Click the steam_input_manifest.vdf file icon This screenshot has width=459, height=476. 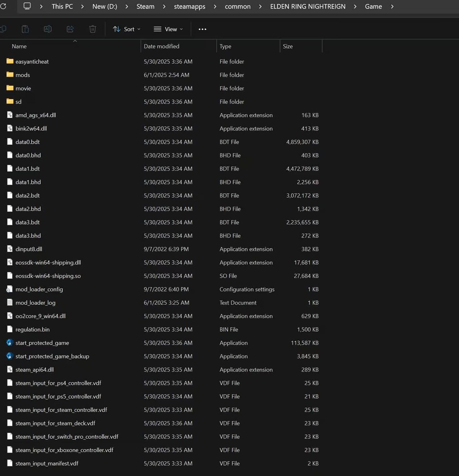pos(10,463)
